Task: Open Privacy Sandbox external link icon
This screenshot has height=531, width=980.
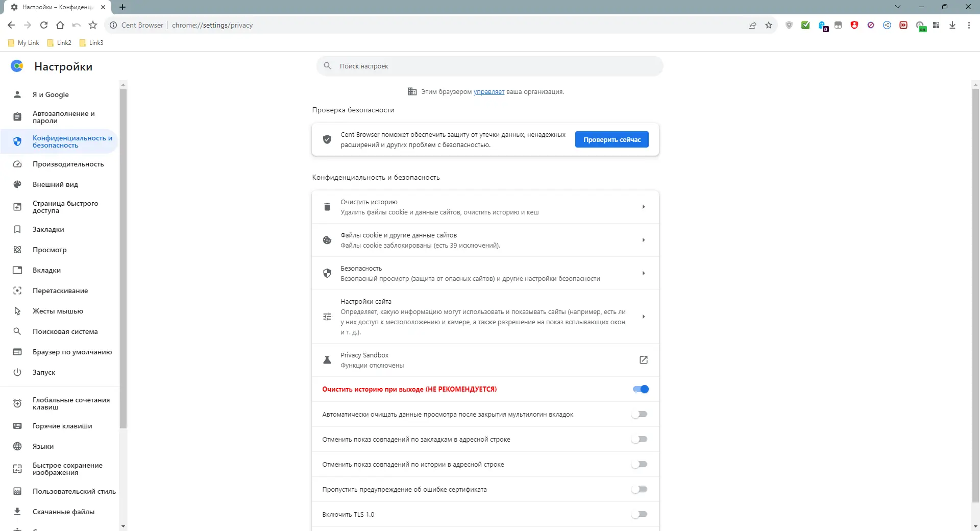Action: click(644, 360)
